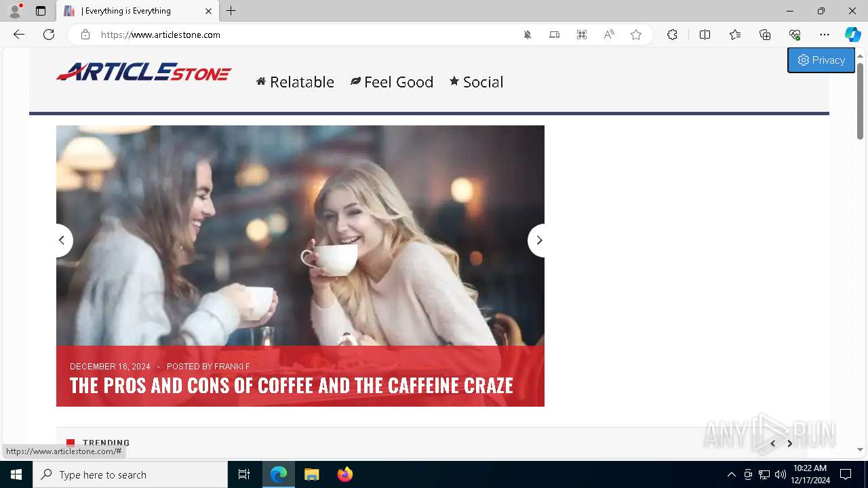The height and width of the screenshot is (488, 868).
Task: Show hidden system tray icons
Action: tap(731, 474)
